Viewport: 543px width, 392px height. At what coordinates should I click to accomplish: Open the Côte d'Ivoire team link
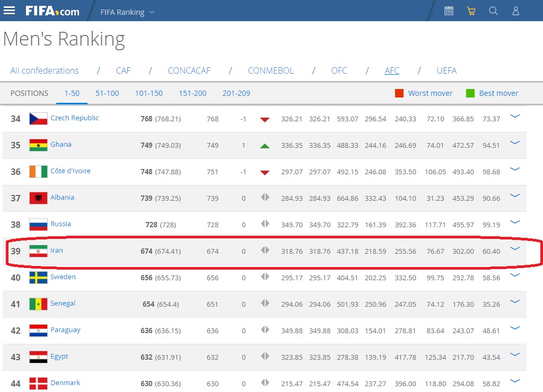coord(70,171)
